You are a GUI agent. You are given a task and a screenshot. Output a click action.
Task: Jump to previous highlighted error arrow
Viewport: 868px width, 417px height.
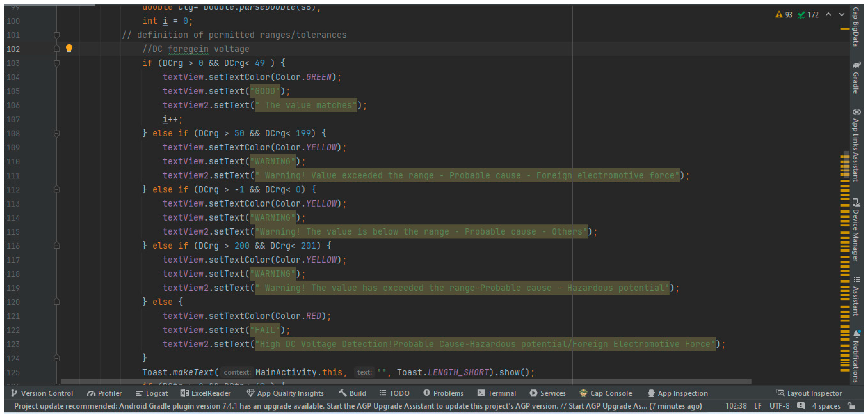(829, 15)
